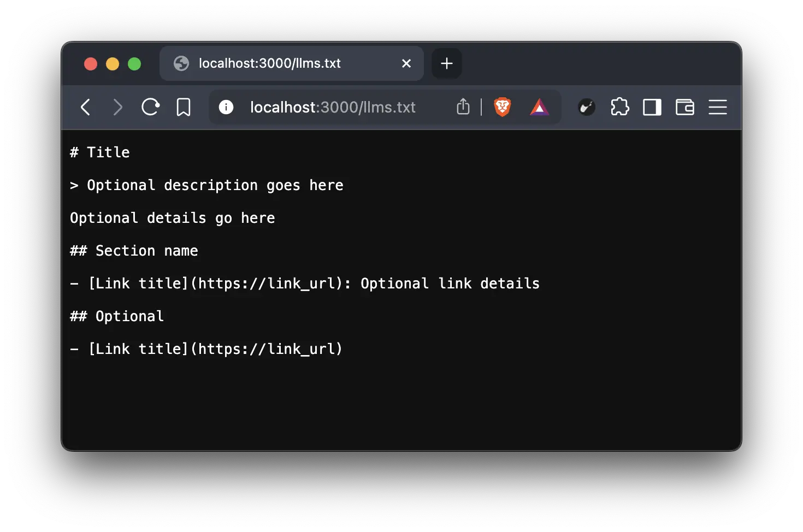Image resolution: width=803 pixels, height=532 pixels.
Task: Close the localhost:3000/llms.txt tab
Action: coord(406,63)
